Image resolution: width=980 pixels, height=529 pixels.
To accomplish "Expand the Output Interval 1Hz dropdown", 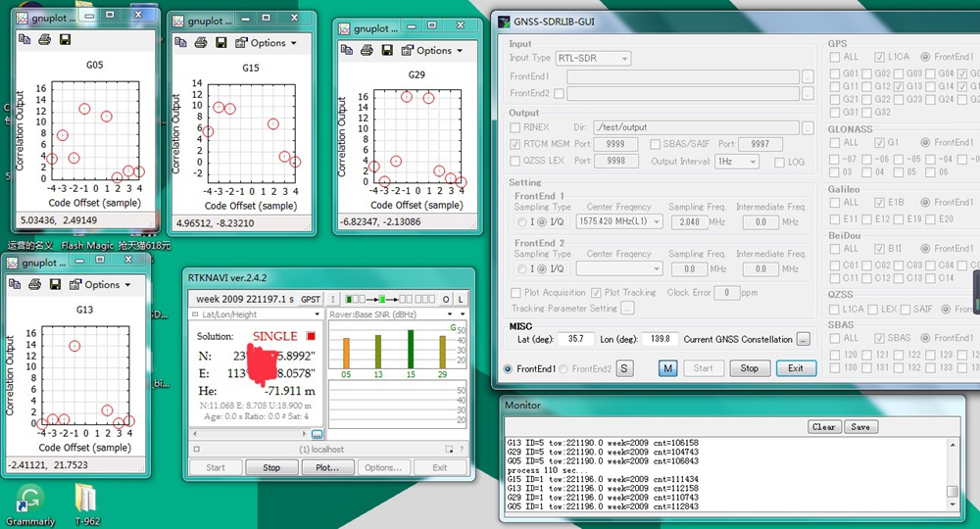I will [737, 161].
